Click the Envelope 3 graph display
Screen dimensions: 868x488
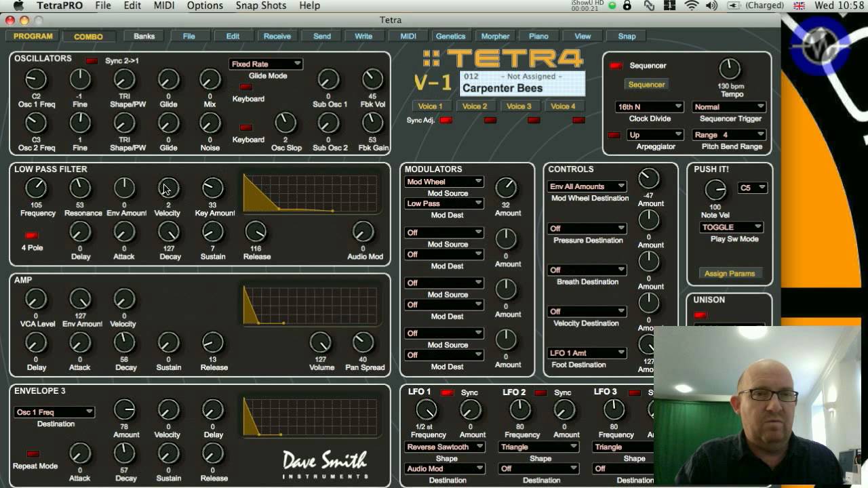click(311, 416)
